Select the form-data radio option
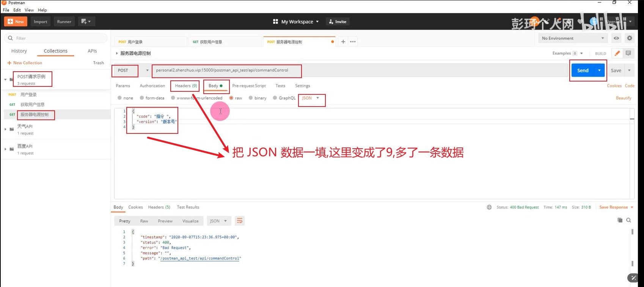 coord(142,98)
